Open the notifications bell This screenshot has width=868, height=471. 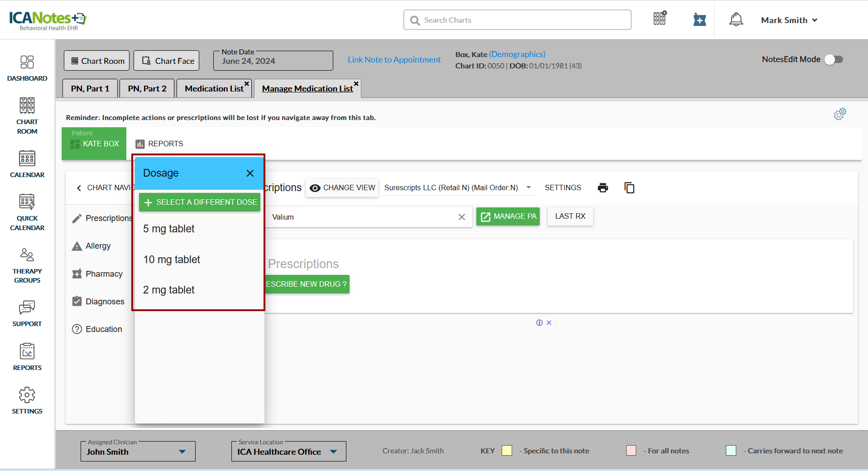tap(736, 20)
